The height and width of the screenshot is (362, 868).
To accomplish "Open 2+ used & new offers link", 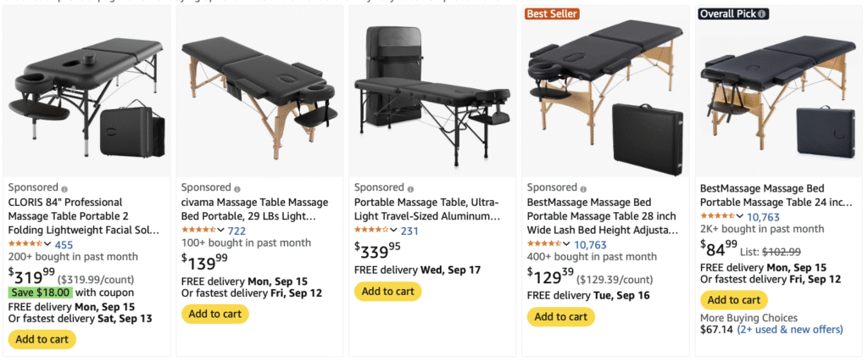I will 784,329.
